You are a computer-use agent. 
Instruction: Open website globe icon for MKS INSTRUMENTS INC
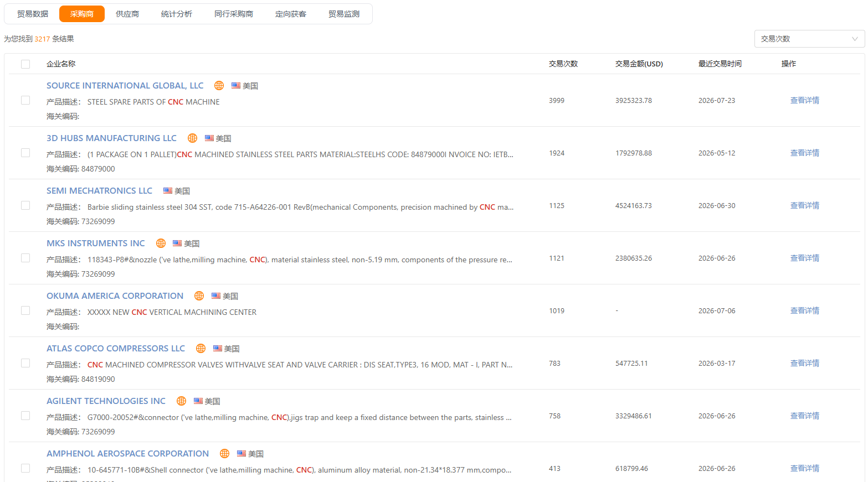[161, 243]
